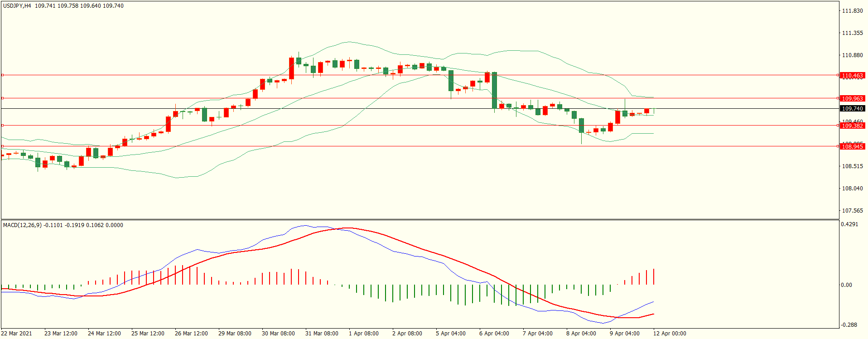The width and height of the screenshot is (868, 339).
Task: Click the 107.565 value on price axis
Action: [852, 211]
